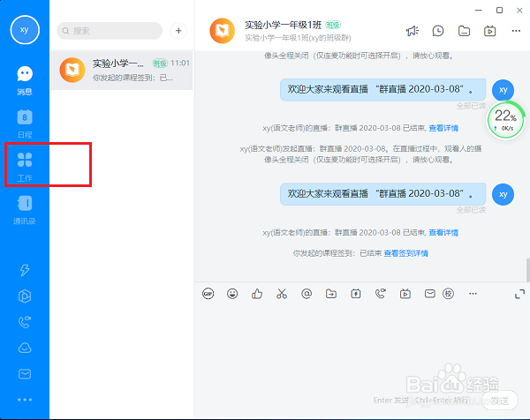Click the @ mention icon
Image resolution: width=530 pixels, height=420 pixels.
(x=307, y=294)
